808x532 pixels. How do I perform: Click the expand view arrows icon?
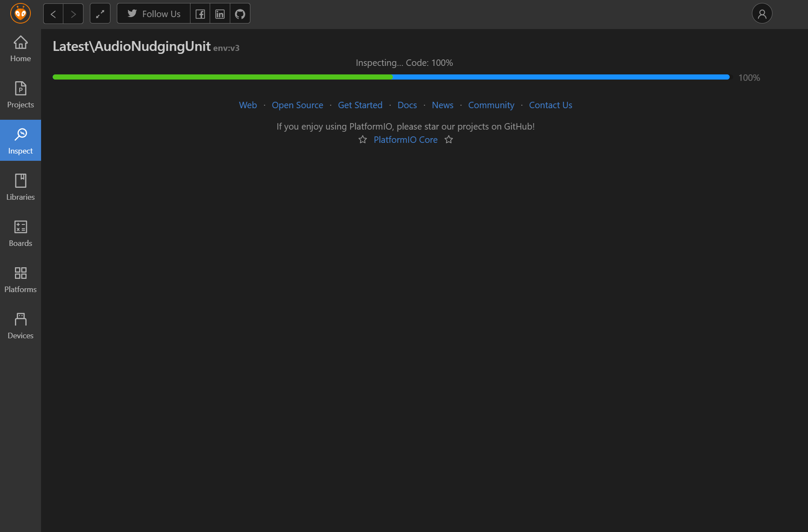100,14
